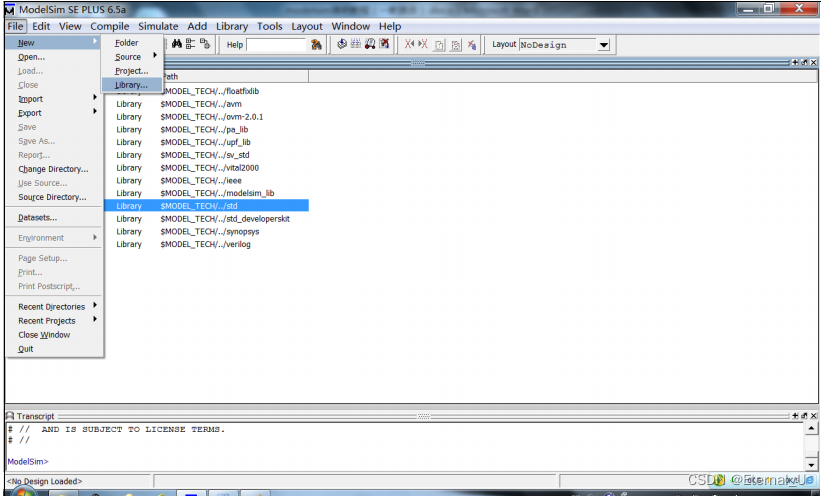
Task: Click the ModelSim> command prompt line
Action: coord(28,461)
